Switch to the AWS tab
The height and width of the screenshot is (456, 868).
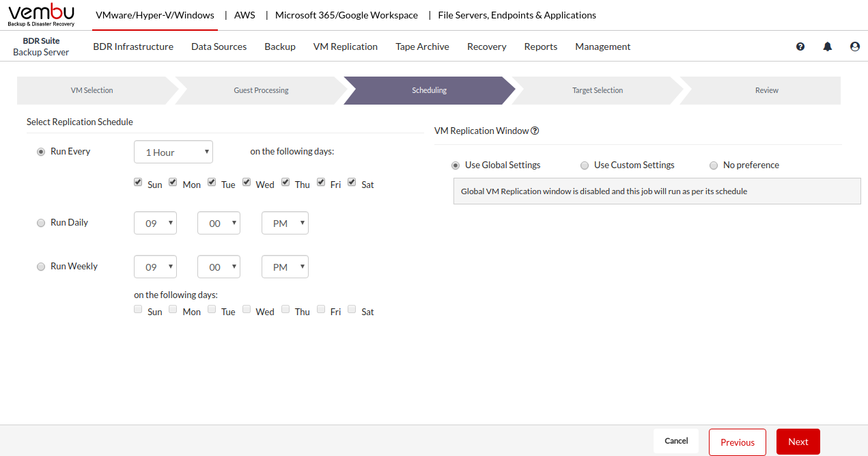pos(244,15)
